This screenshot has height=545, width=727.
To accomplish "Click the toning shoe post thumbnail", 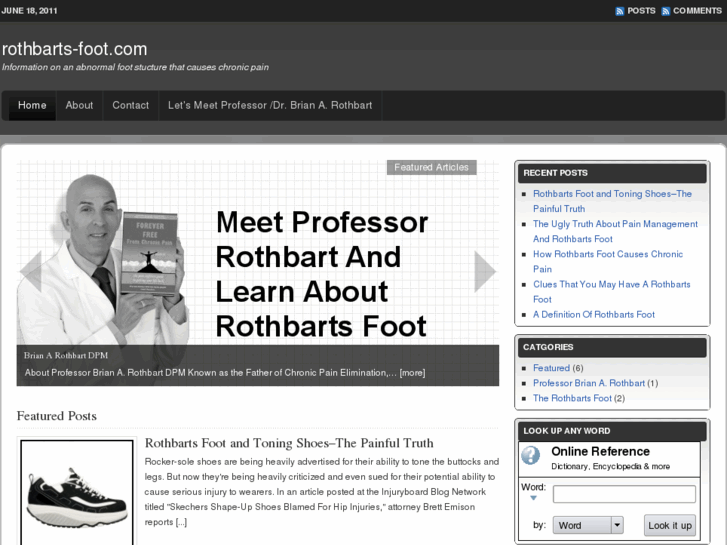I will pyautogui.click(x=77, y=493).
